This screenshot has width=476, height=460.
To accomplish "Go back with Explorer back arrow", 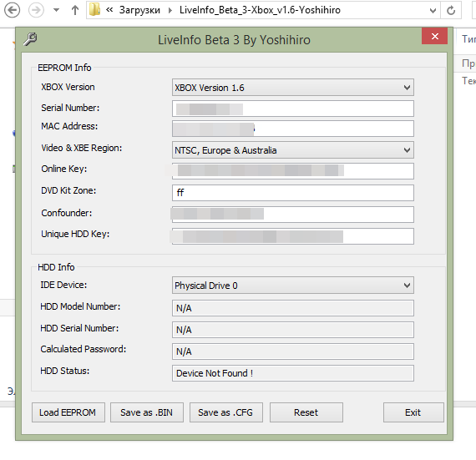I will pos(13,10).
